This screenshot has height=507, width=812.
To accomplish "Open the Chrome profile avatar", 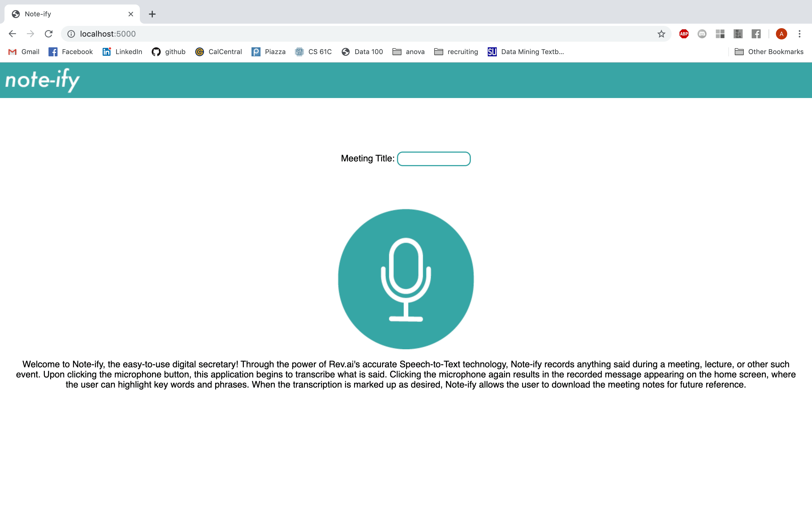I will click(x=781, y=34).
